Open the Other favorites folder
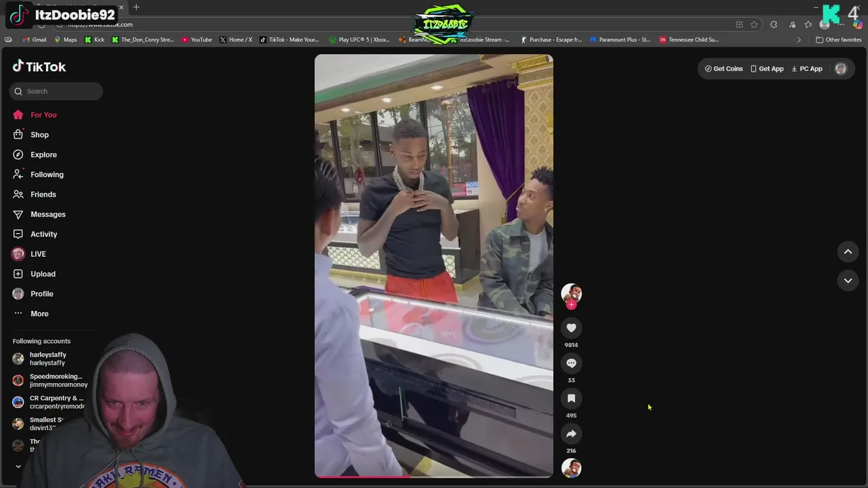The image size is (868, 488). tap(838, 40)
